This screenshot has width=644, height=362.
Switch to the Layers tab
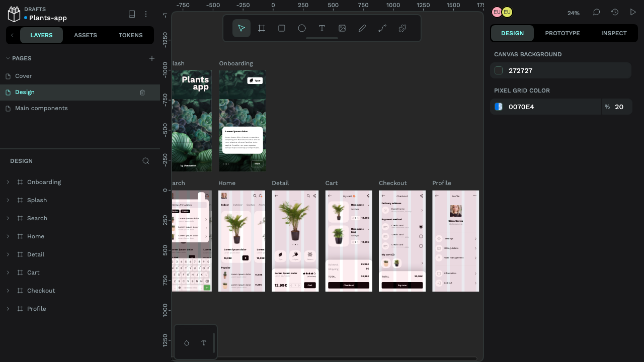pos(41,35)
